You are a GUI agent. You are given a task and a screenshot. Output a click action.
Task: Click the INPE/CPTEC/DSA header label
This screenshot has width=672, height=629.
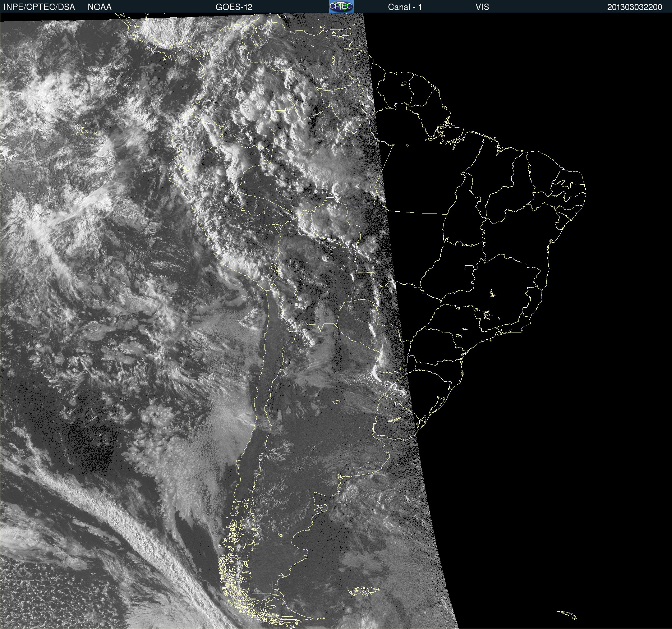click(39, 7)
